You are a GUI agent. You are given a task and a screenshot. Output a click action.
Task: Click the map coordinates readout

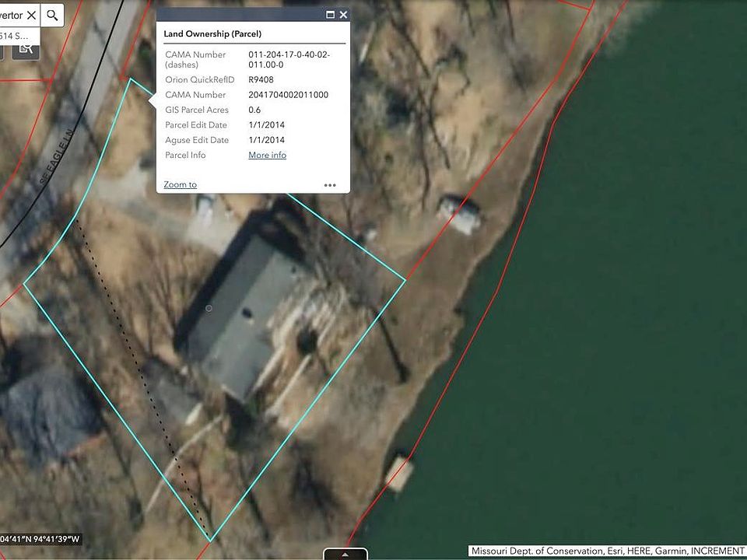(40, 539)
